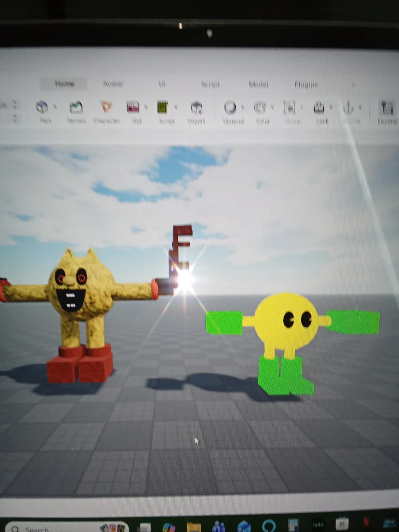Toggle the Anchor tool
This screenshot has width=399, height=532.
tap(349, 107)
